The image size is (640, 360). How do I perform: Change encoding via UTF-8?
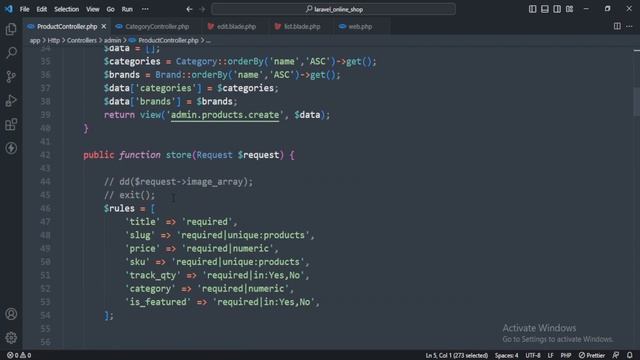pos(533,356)
